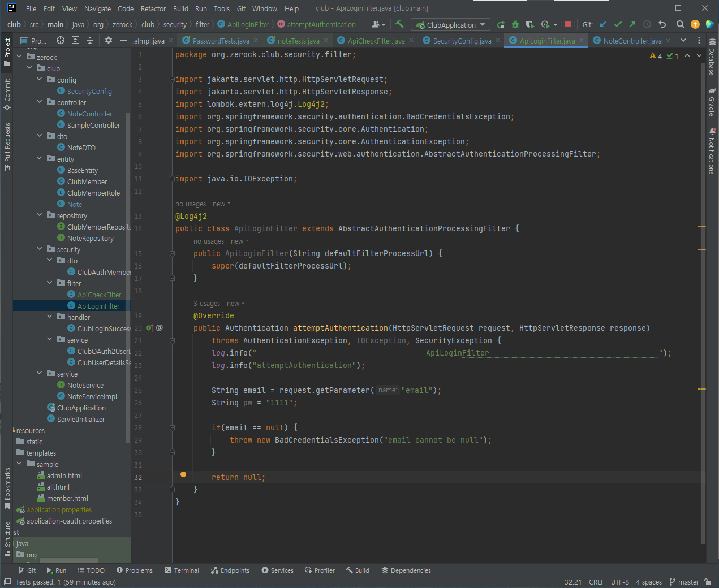Click '3 usages' hint above attemptAuthentication
Image resolution: width=719 pixels, height=588 pixels.
(x=206, y=304)
